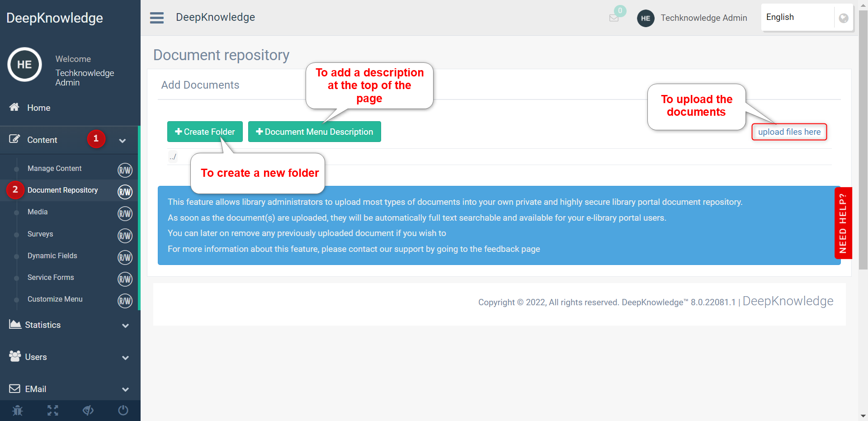
Task: Click the ../ parent folder path
Action: [x=173, y=157]
